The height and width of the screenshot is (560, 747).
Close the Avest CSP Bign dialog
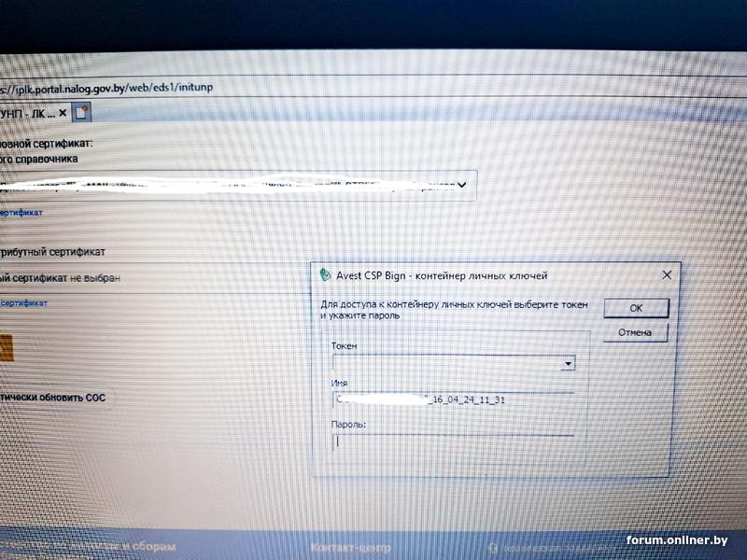[667, 274]
